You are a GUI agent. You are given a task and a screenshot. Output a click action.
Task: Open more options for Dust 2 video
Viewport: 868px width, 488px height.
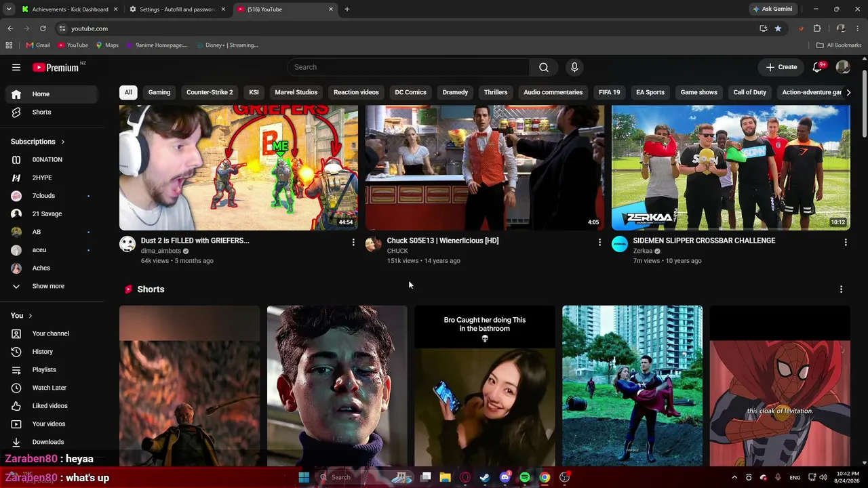click(x=353, y=242)
